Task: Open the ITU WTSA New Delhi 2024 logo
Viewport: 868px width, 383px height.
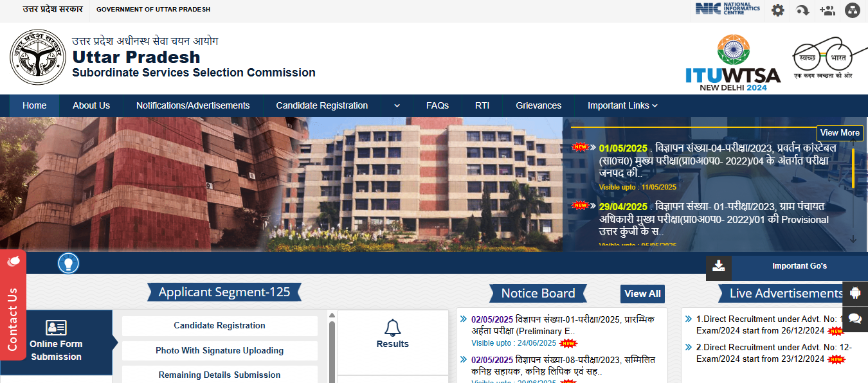Action: coord(733,63)
